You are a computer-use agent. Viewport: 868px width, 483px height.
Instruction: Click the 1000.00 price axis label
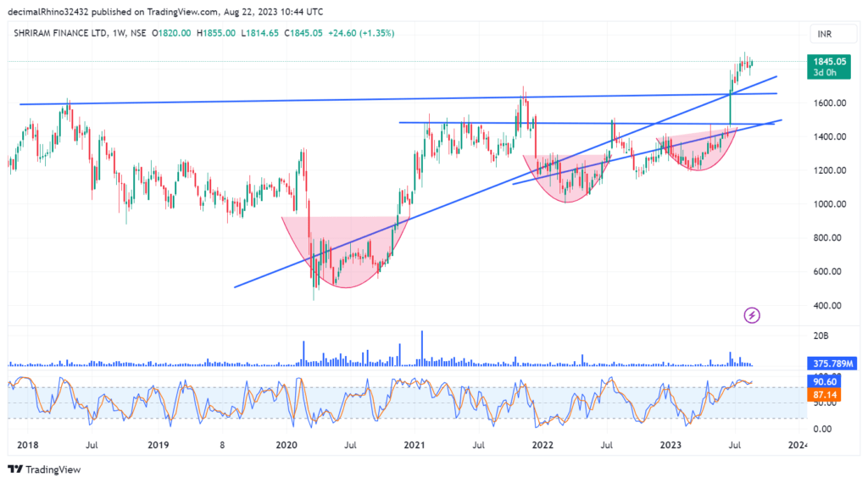click(x=829, y=204)
